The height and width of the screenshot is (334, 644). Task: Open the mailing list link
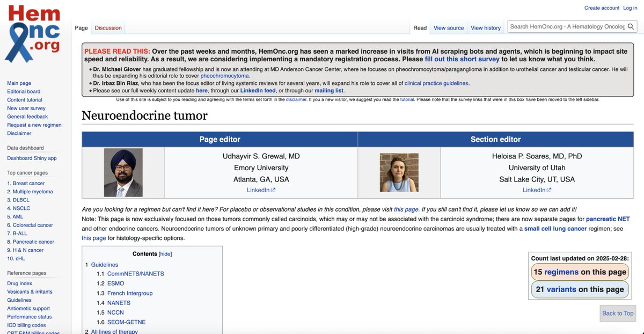[x=329, y=91]
